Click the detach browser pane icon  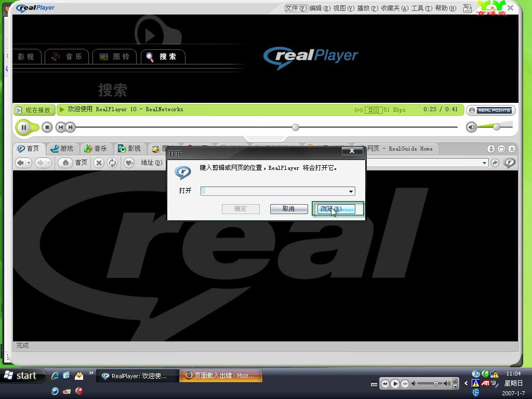point(501,149)
